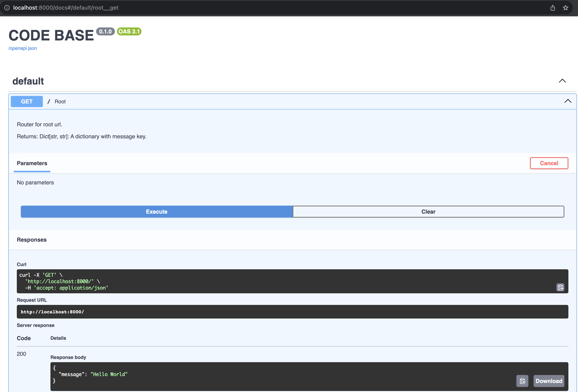Collapse the GET Root operation chevron
Viewport: 578px width, 392px height.
click(x=568, y=101)
